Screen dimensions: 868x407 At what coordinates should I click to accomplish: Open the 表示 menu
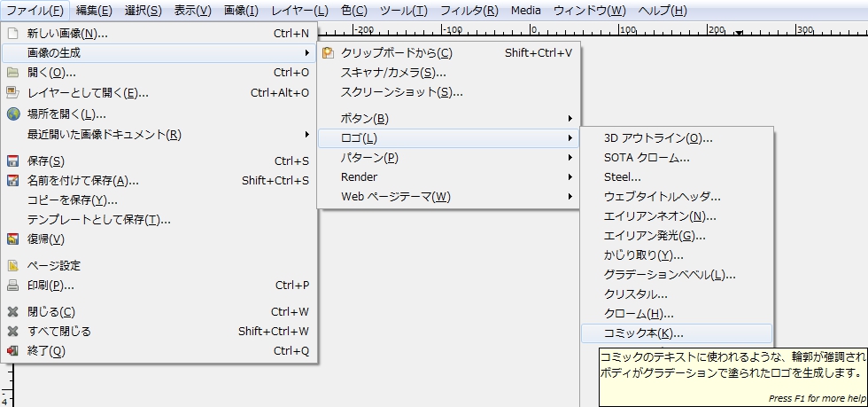click(x=193, y=11)
